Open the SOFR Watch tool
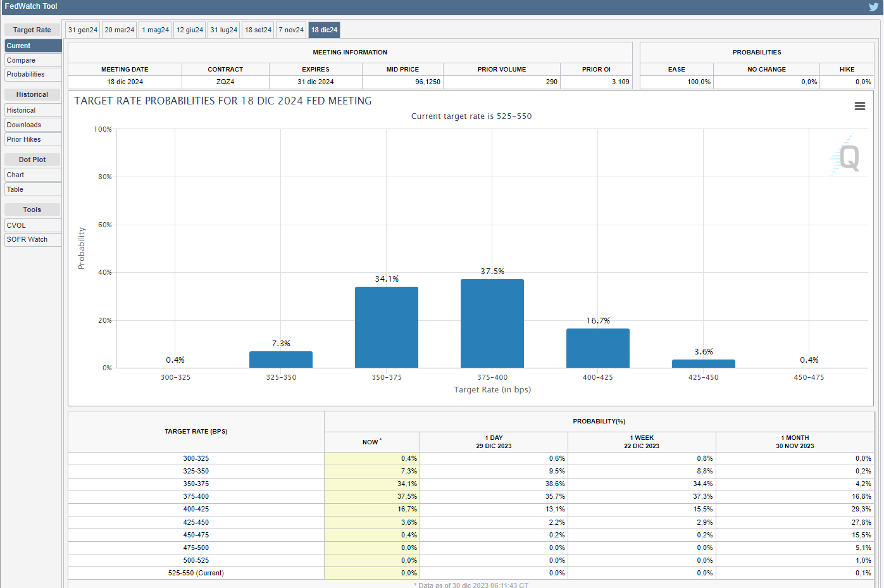884x588 pixels. click(33, 239)
